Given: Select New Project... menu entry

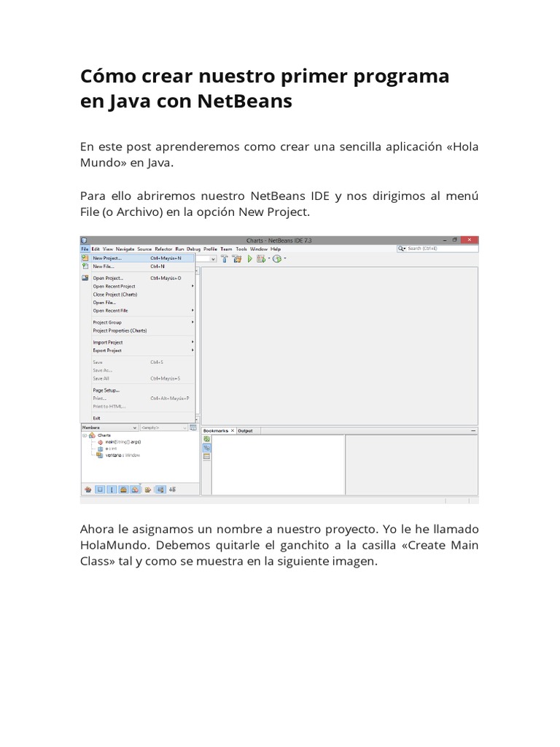Looking at the screenshot, I should pyautogui.click(x=138, y=258).
